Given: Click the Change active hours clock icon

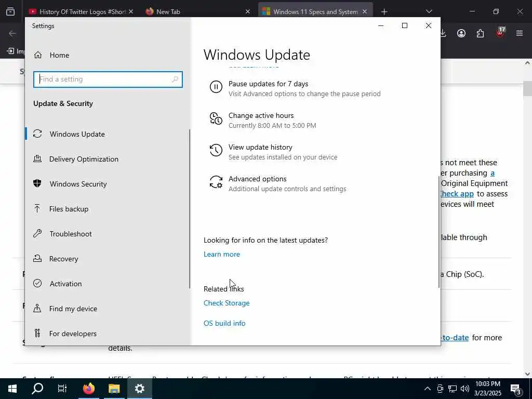Looking at the screenshot, I should pos(216,118).
